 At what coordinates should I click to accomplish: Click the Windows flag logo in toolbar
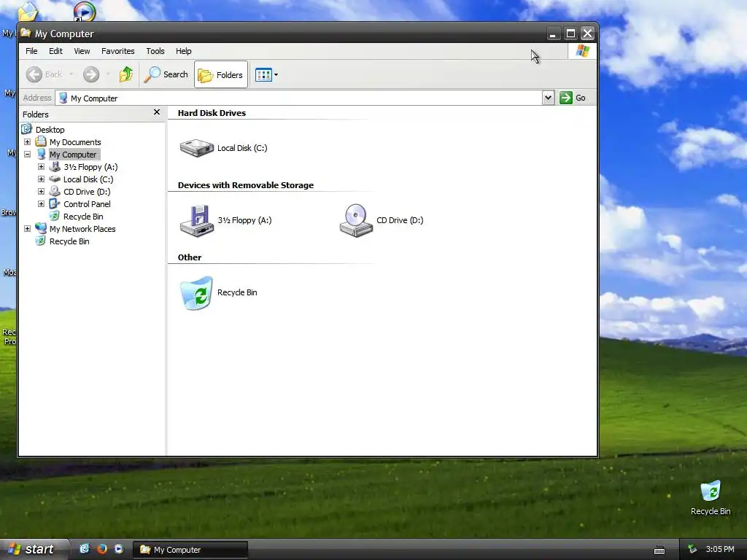click(582, 51)
